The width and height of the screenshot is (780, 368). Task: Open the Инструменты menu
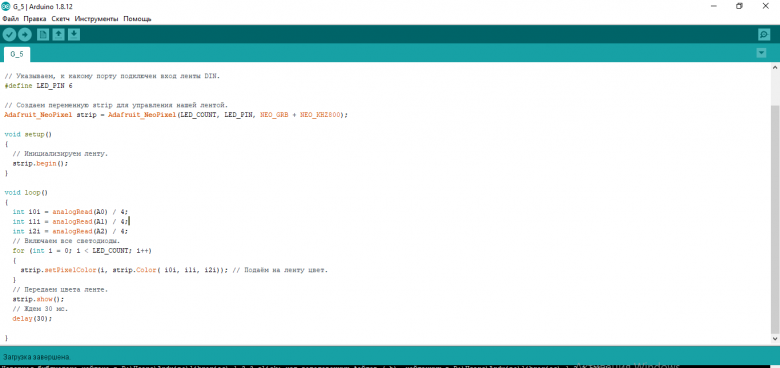click(97, 19)
